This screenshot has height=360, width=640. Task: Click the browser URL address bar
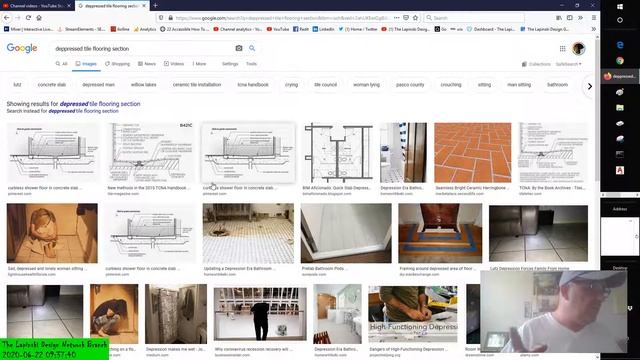(282, 18)
